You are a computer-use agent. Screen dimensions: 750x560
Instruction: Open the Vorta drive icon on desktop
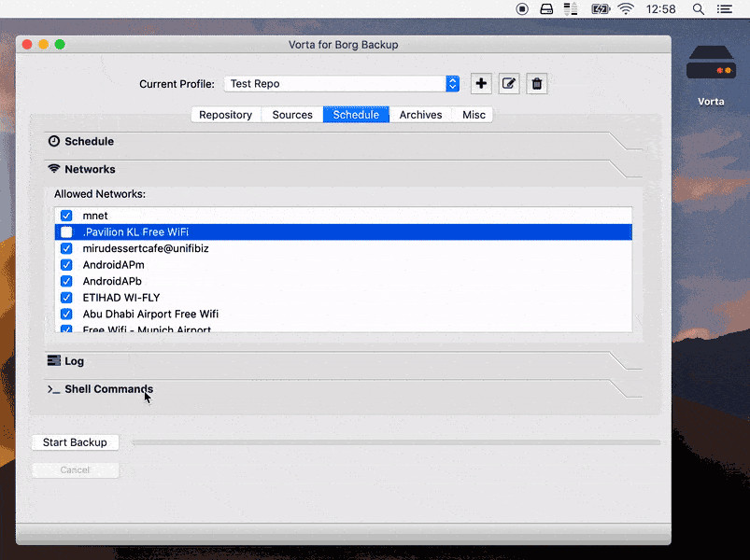711,63
